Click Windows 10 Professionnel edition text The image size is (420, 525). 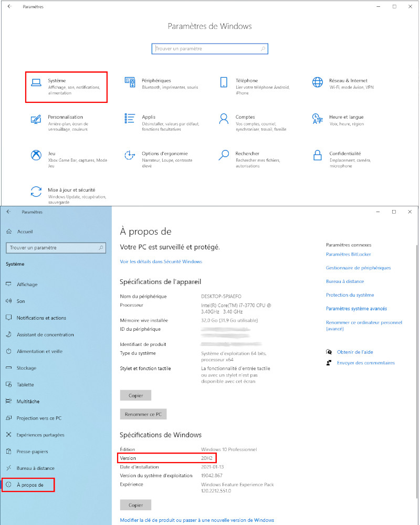click(x=229, y=449)
